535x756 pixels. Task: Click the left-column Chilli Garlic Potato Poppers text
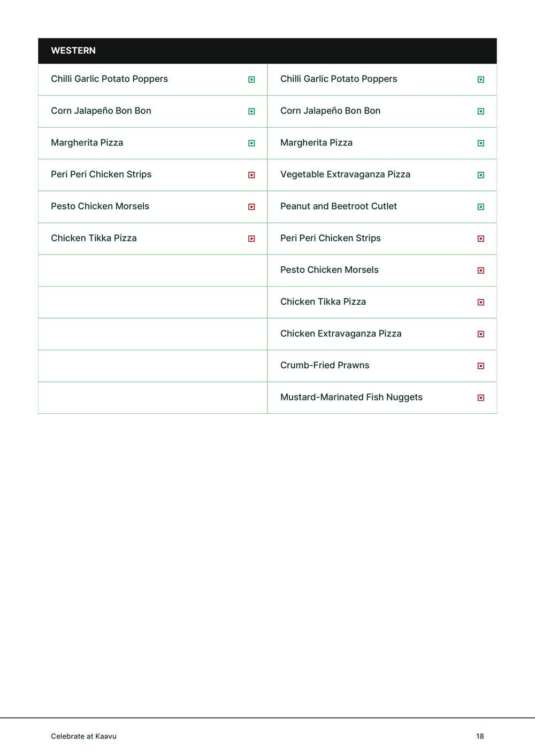(x=109, y=79)
